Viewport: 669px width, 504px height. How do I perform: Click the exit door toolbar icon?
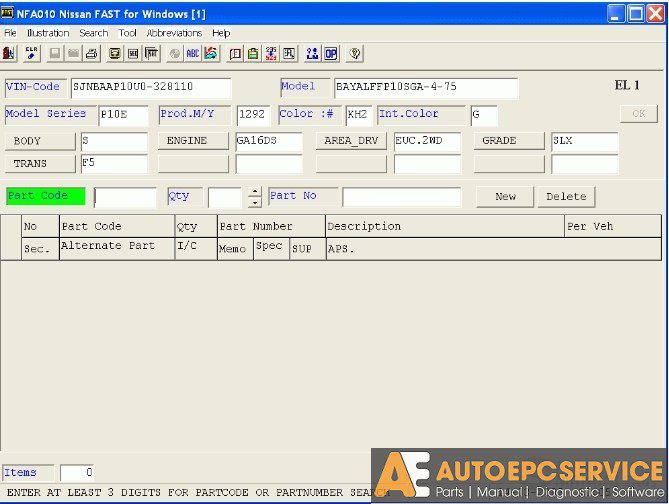[x=9, y=54]
